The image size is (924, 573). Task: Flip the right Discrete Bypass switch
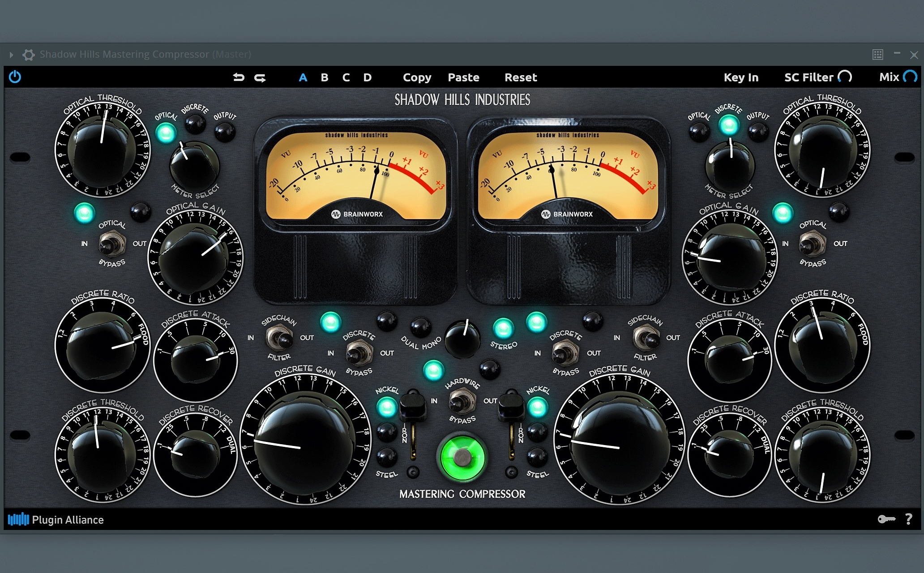[x=565, y=353]
